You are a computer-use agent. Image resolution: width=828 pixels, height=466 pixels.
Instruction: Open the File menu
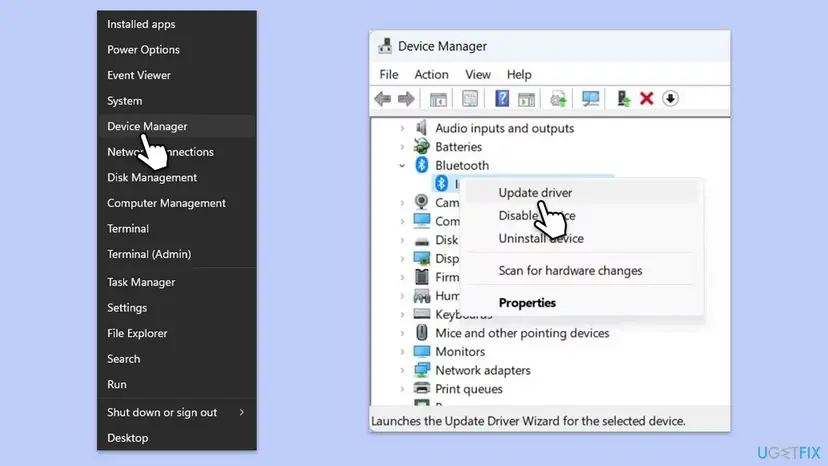389,74
